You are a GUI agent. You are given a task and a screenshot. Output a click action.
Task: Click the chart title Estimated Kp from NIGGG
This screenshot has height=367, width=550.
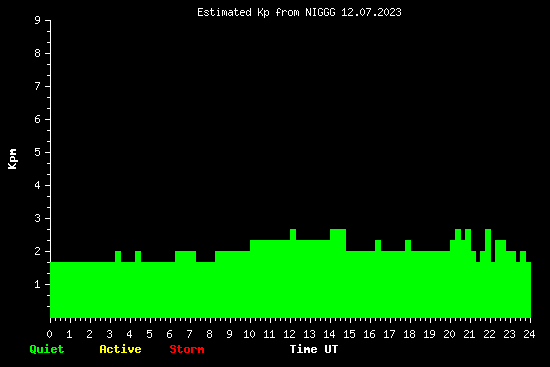pyautogui.click(x=299, y=12)
